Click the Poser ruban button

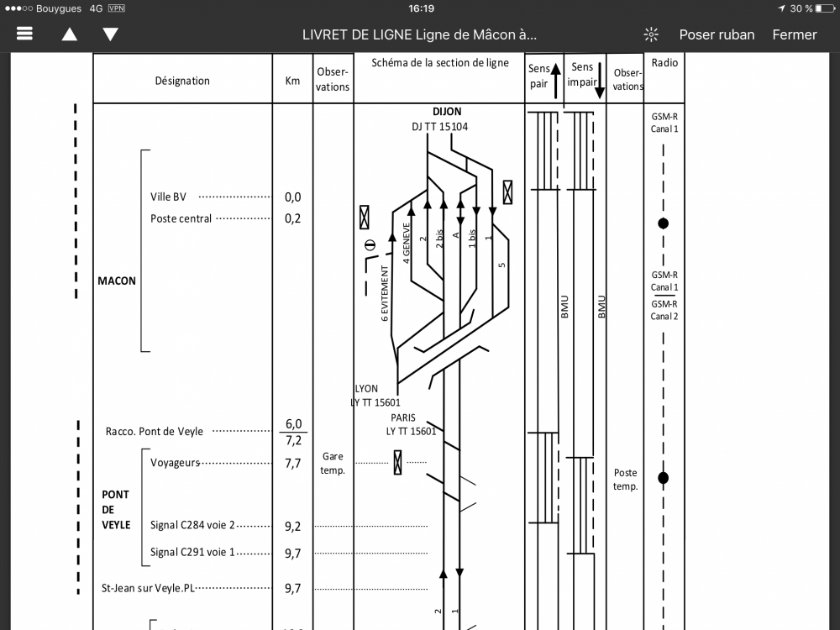tap(717, 34)
